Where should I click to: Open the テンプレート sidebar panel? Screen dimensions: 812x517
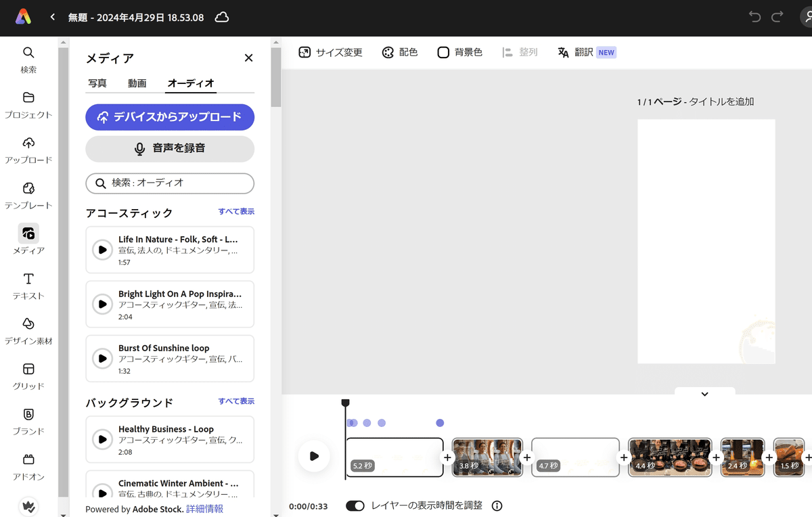[28, 196]
